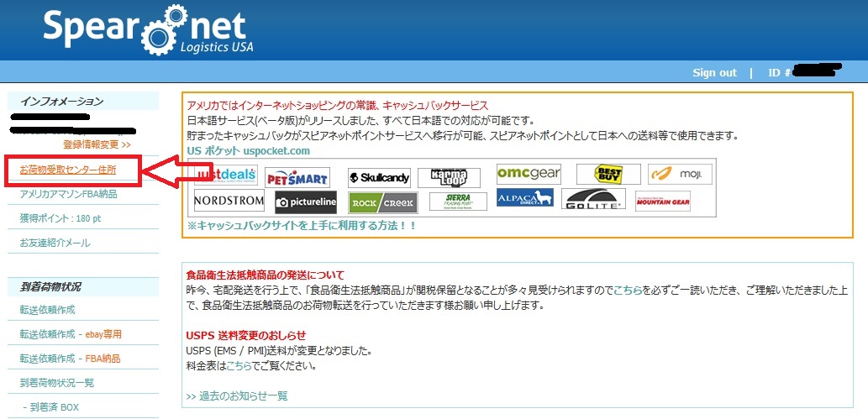Click the red キャッシュバックサービス headline text
This screenshot has width=868, height=419.
pyautogui.click(x=337, y=105)
